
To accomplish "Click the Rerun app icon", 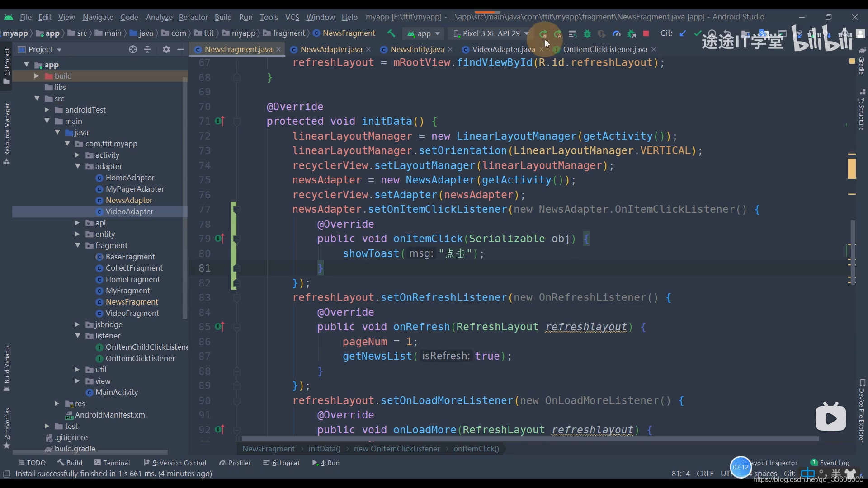I will (x=543, y=33).
